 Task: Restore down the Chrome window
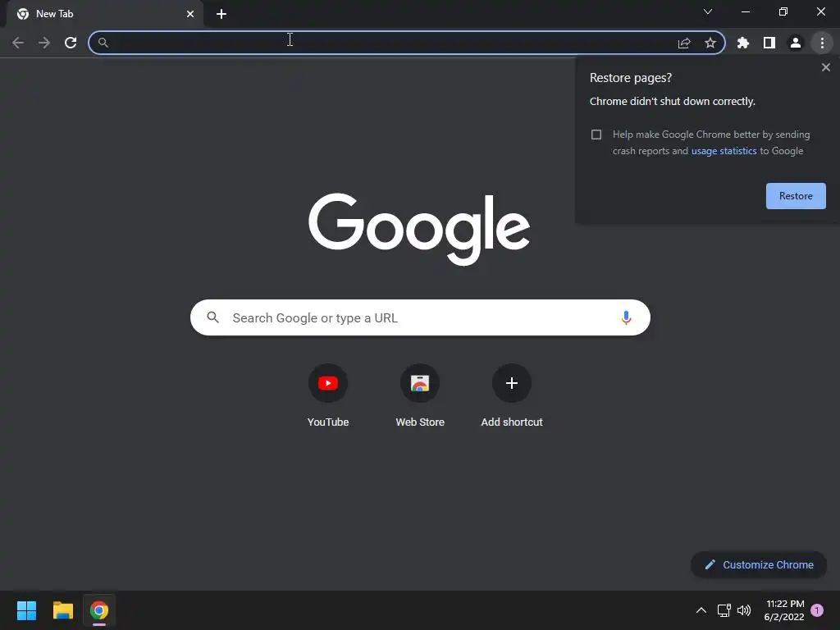(x=783, y=11)
